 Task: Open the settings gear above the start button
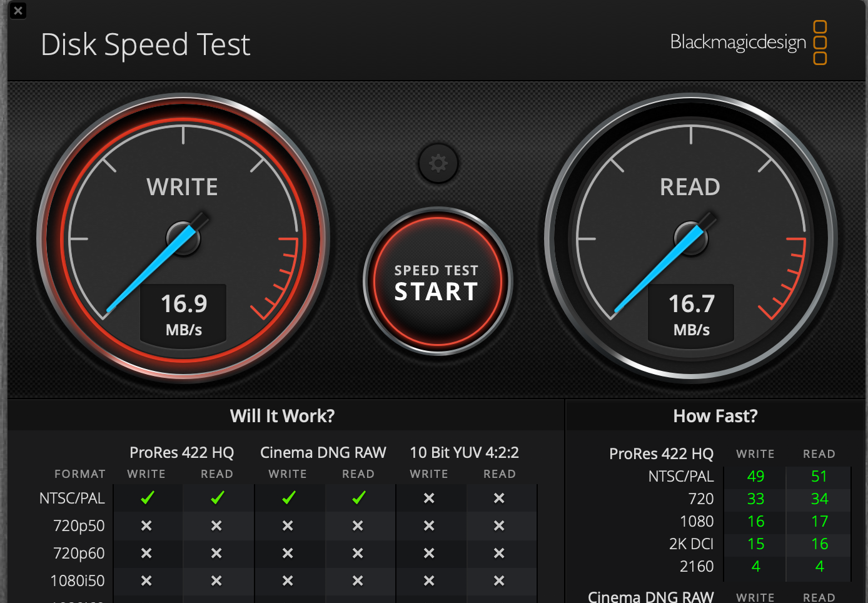click(x=438, y=164)
